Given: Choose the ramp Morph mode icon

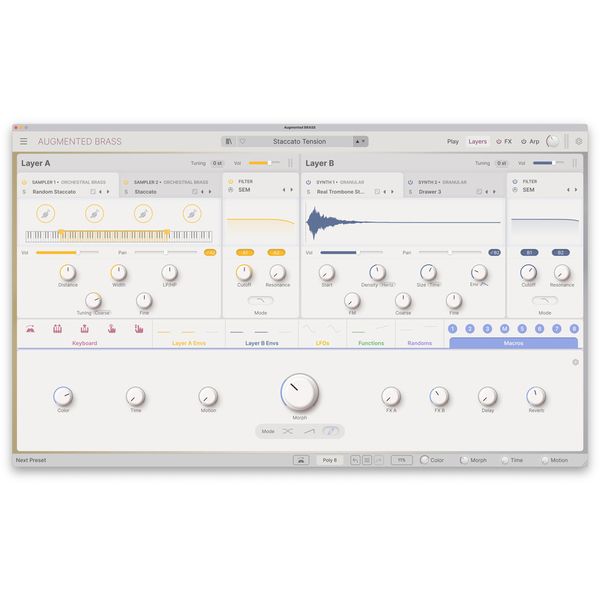Looking at the screenshot, I should click(x=309, y=431).
